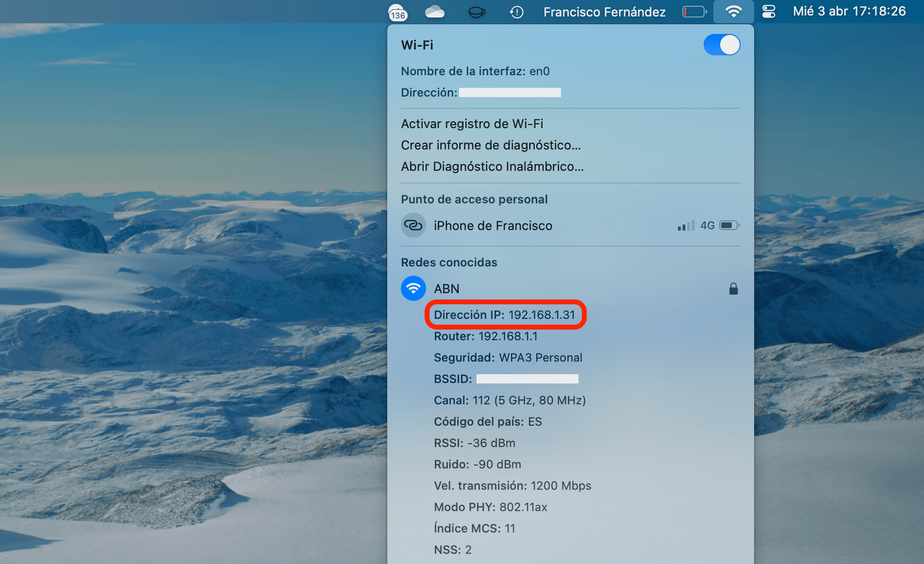This screenshot has width=924, height=564.
Task: Open Control Center from the menu bar
Action: [768, 11]
